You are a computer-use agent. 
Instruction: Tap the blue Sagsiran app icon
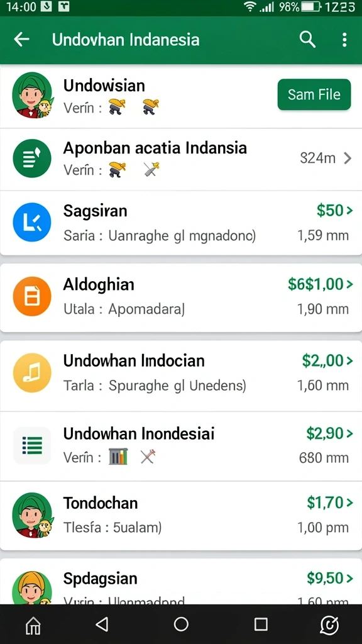coord(32,222)
